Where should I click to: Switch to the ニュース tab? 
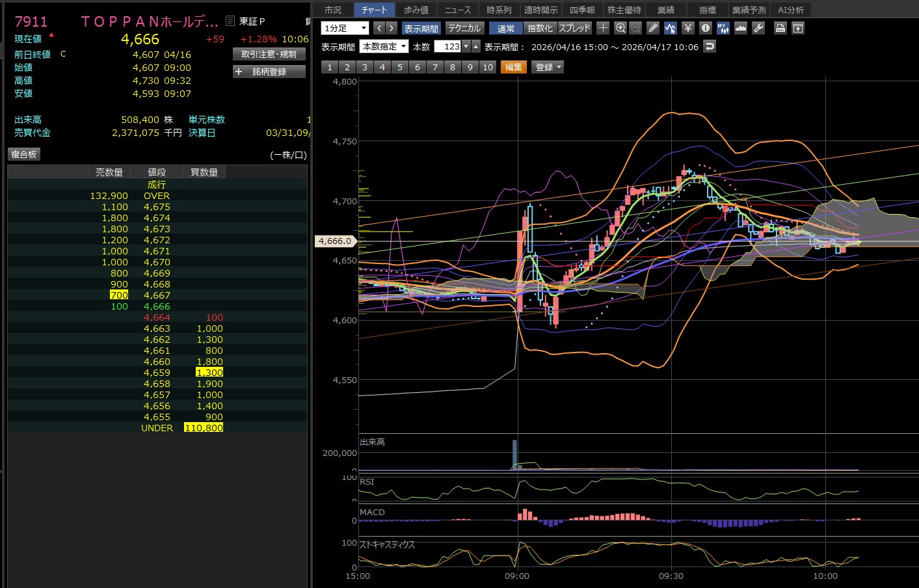457,10
